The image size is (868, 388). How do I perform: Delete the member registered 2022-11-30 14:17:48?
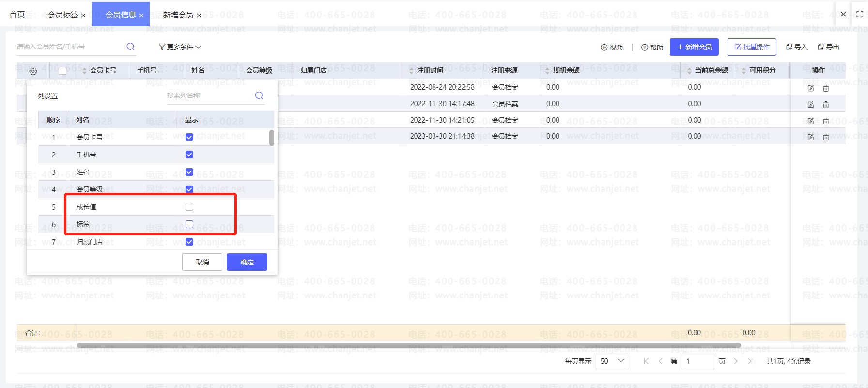click(826, 105)
